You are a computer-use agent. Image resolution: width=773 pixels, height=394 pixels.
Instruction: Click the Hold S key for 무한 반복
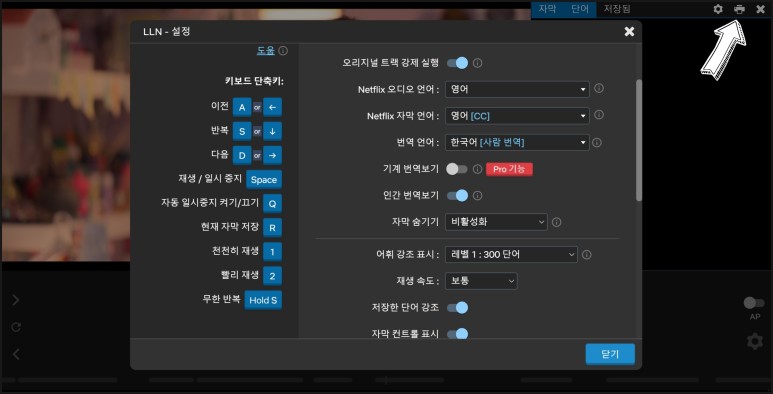click(263, 300)
